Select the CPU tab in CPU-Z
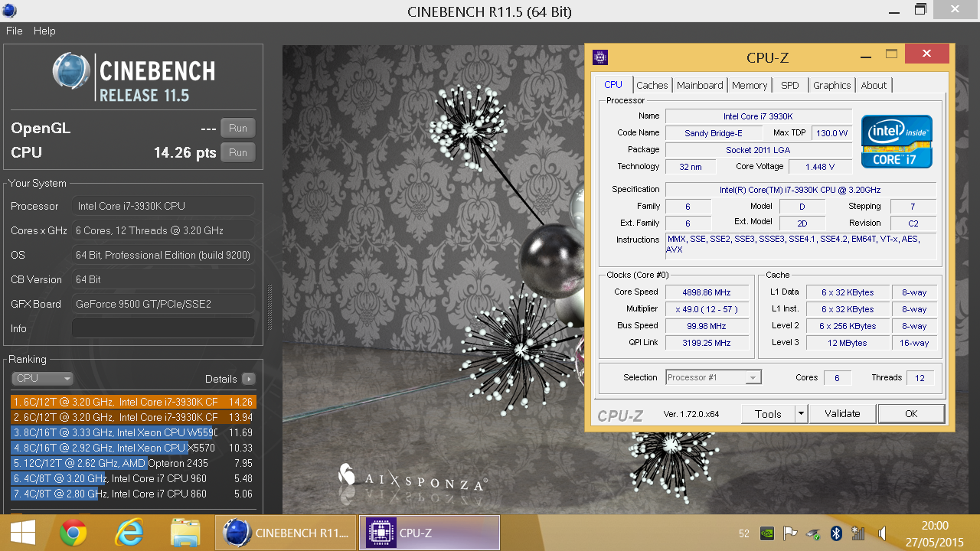 [x=613, y=85]
